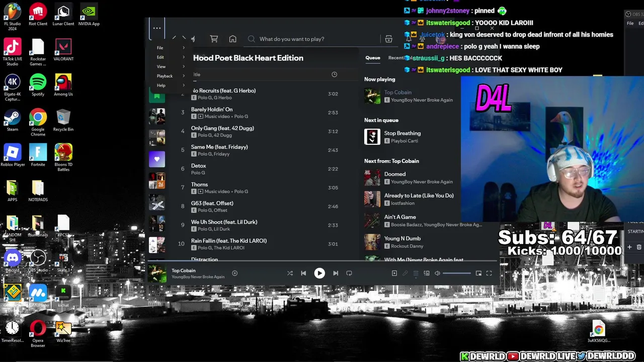644x362 pixels.
Task: Open Roblox Player desktop icon
Action: pyautogui.click(x=13, y=155)
